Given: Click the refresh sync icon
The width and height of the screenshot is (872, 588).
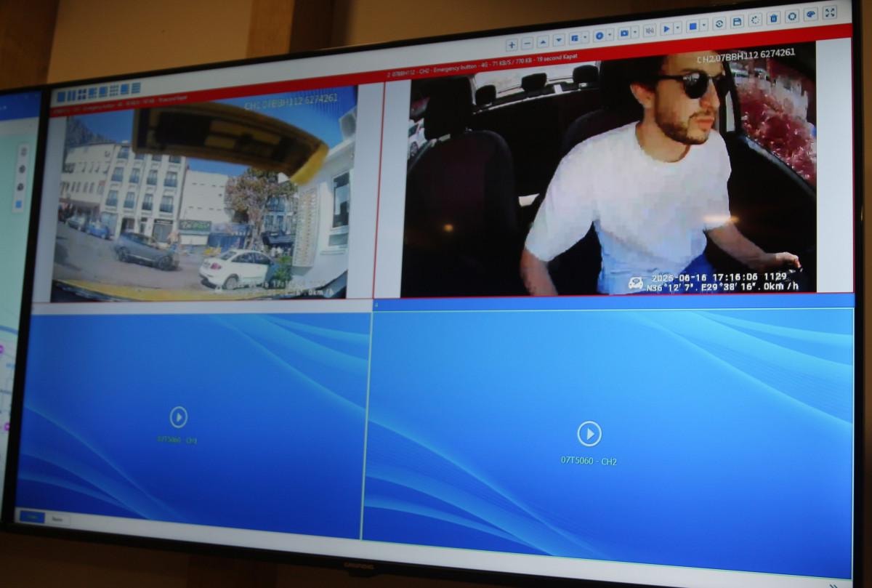Looking at the screenshot, I should click(719, 24).
